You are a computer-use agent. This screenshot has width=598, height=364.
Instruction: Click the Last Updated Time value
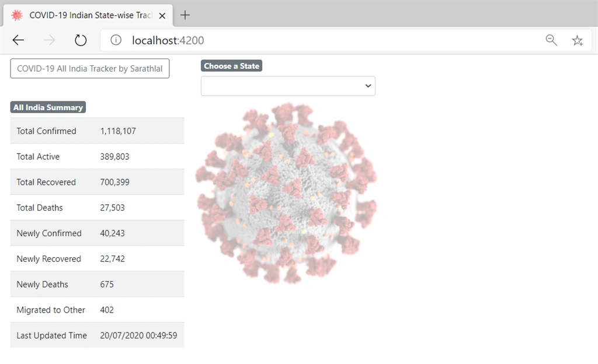[x=138, y=335]
